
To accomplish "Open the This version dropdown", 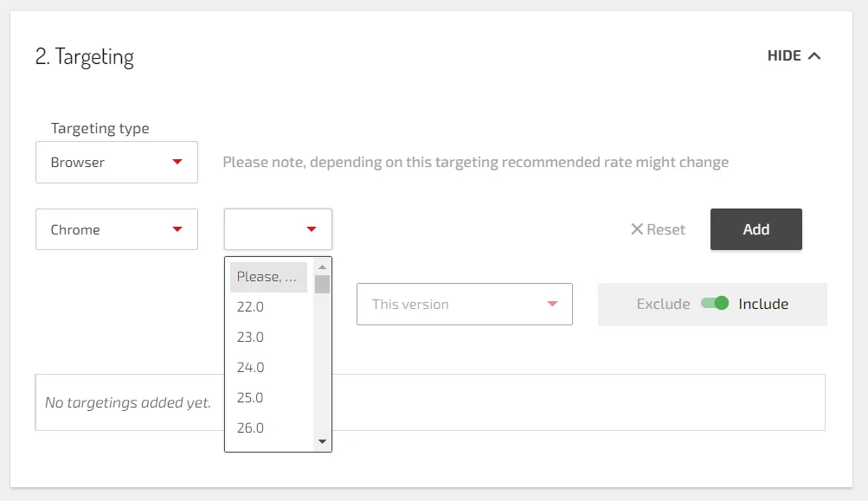I will (x=464, y=305).
